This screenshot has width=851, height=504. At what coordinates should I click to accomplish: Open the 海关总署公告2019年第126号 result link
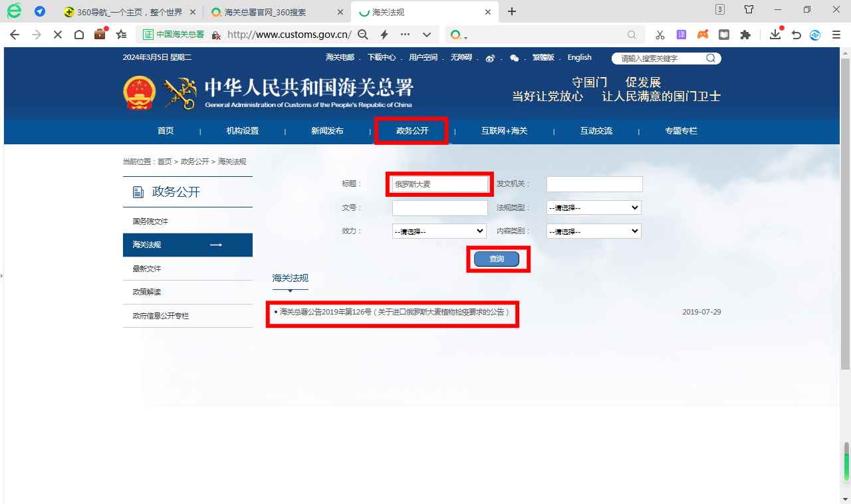coord(394,312)
